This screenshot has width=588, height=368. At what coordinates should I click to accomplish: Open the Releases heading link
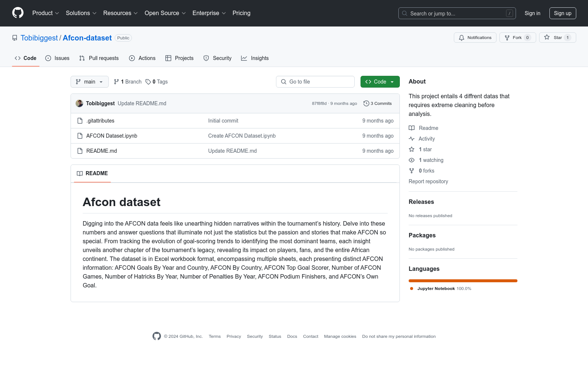pos(421,202)
